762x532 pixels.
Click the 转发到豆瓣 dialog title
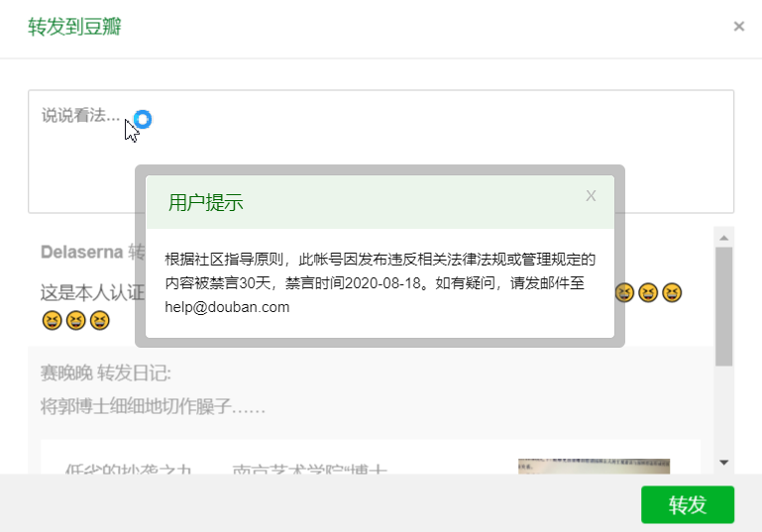[x=74, y=27]
